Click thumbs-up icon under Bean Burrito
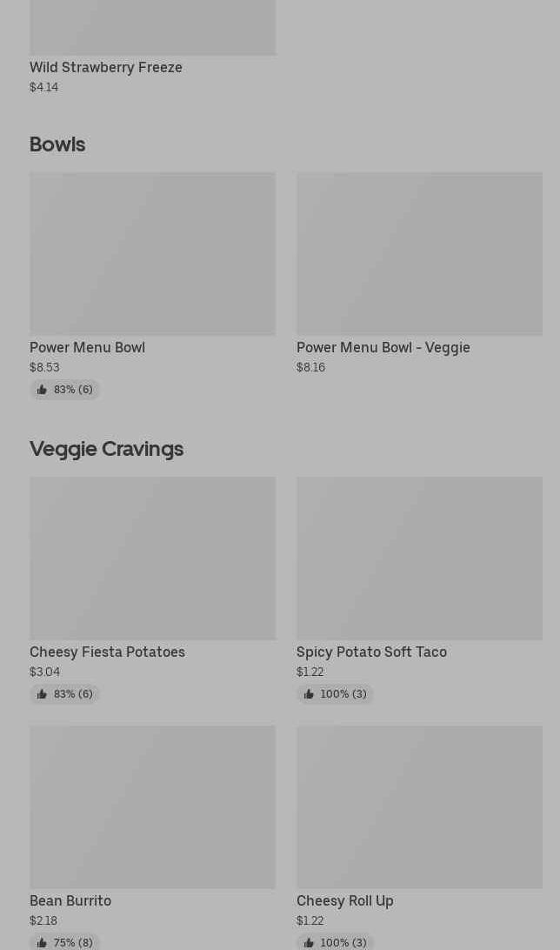The width and height of the screenshot is (560, 950). tap(42, 942)
